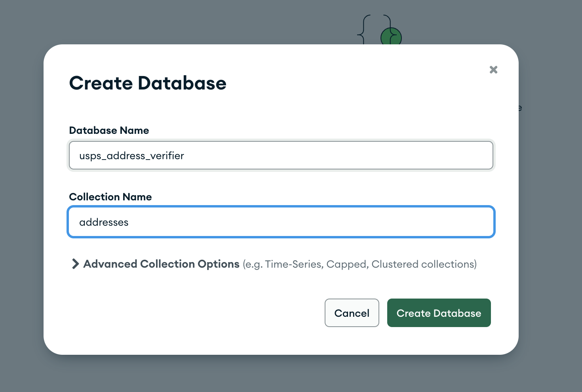
Task: Click the word Options in advanced section
Action: coord(219,264)
